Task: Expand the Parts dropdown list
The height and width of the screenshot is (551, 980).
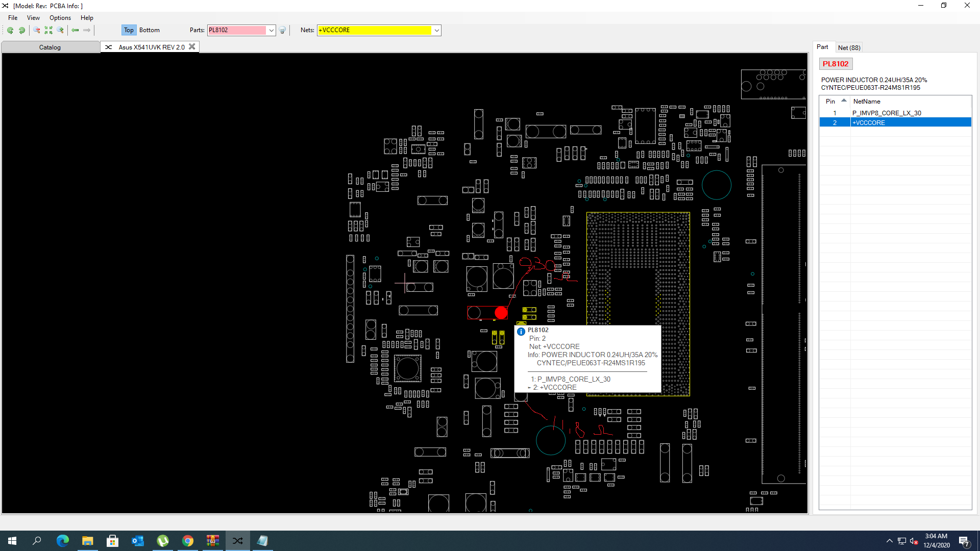Action: click(x=272, y=30)
